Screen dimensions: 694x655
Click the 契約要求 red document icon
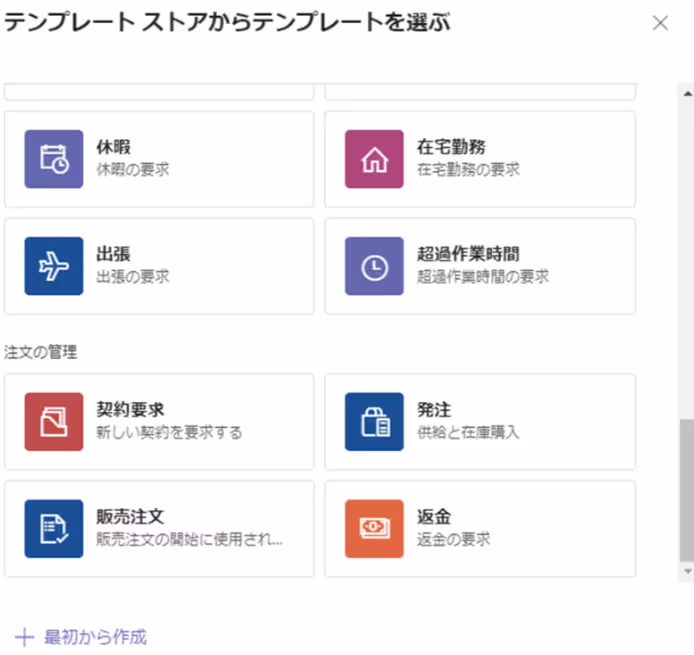(54, 422)
